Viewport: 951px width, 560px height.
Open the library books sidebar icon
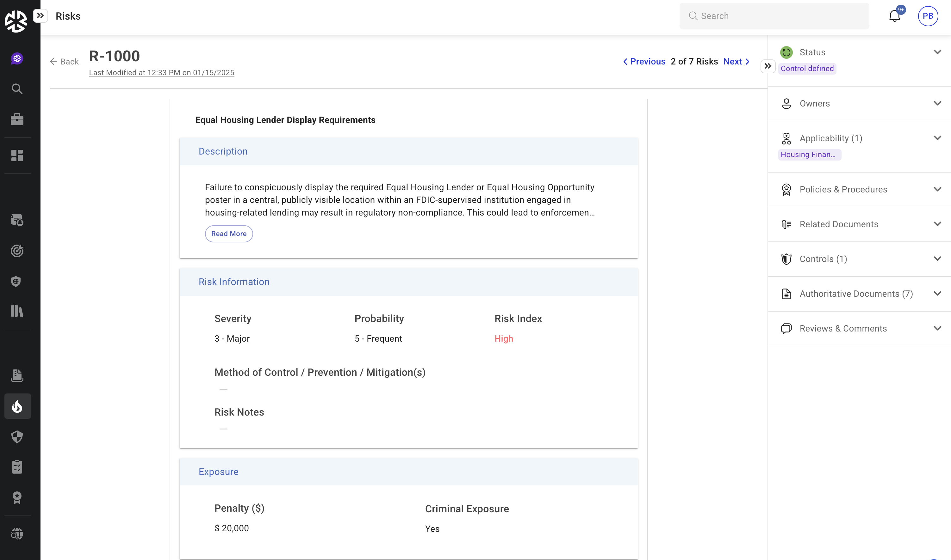point(17,311)
